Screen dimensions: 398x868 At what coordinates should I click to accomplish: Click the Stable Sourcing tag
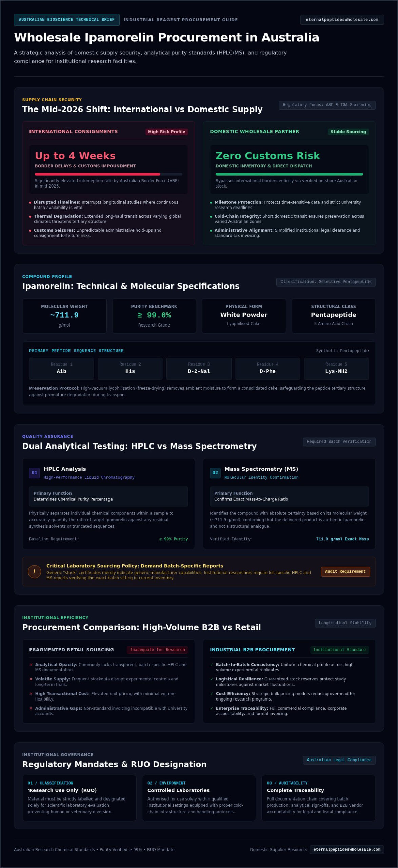349,132
